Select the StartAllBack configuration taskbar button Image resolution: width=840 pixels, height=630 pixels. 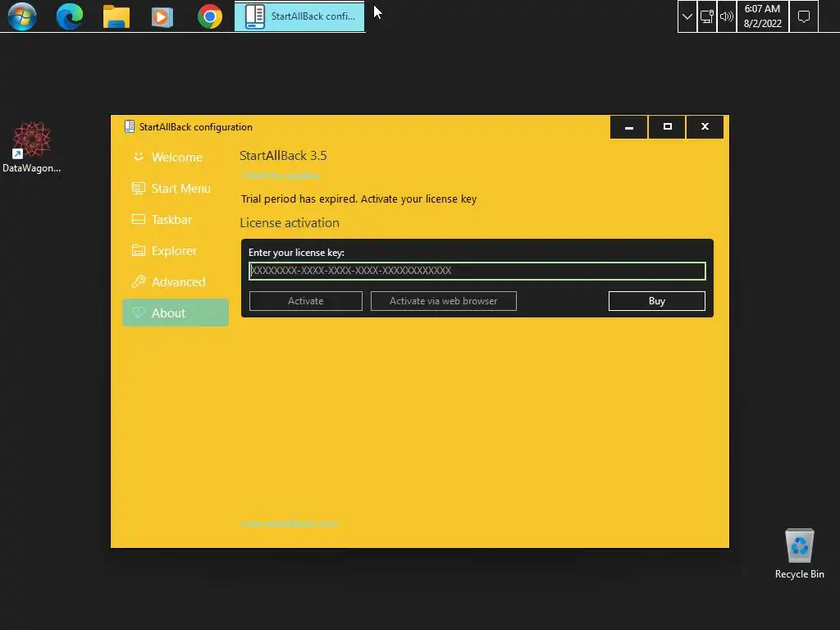coord(299,16)
